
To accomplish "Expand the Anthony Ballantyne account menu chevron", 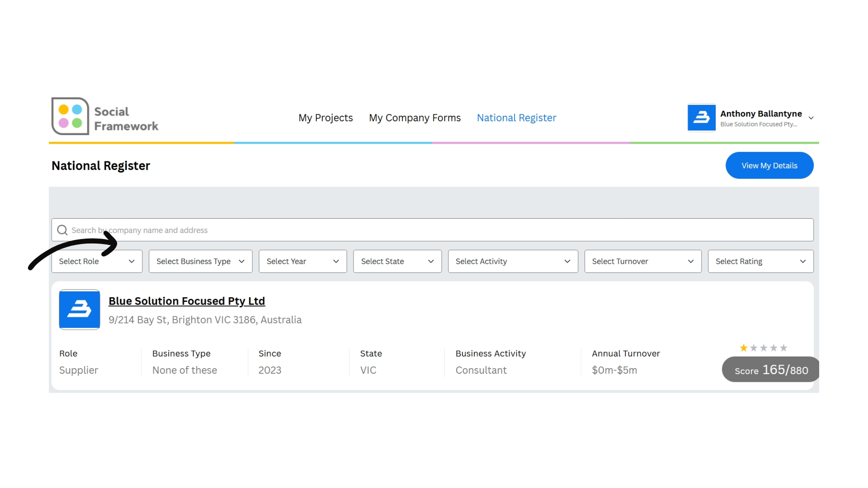I will (x=811, y=118).
